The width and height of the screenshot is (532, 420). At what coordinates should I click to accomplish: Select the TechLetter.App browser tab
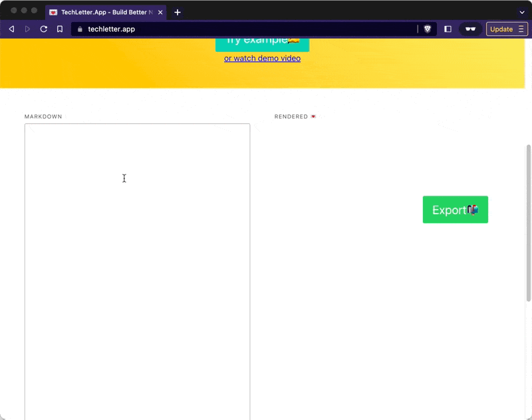coord(106,13)
